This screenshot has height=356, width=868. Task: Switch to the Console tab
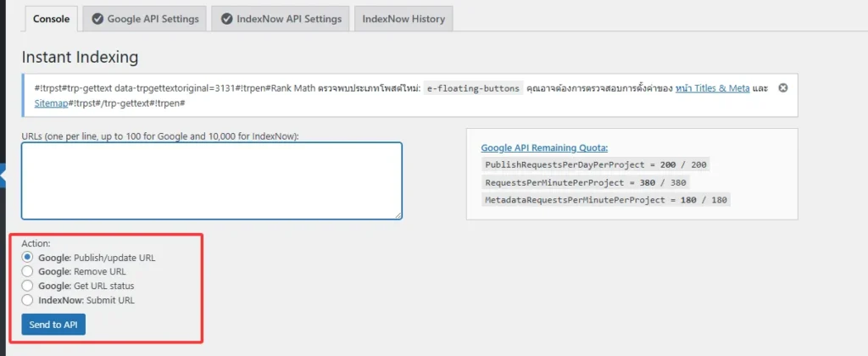(x=50, y=19)
